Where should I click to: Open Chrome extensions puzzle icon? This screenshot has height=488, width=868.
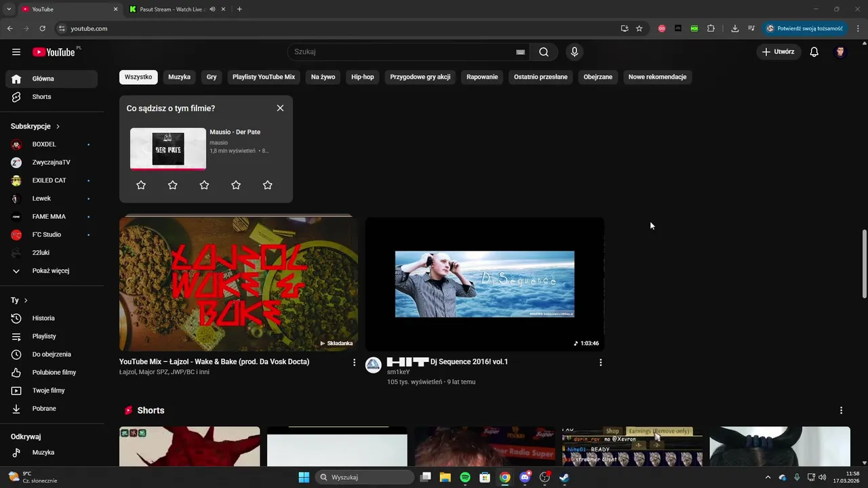coord(711,28)
